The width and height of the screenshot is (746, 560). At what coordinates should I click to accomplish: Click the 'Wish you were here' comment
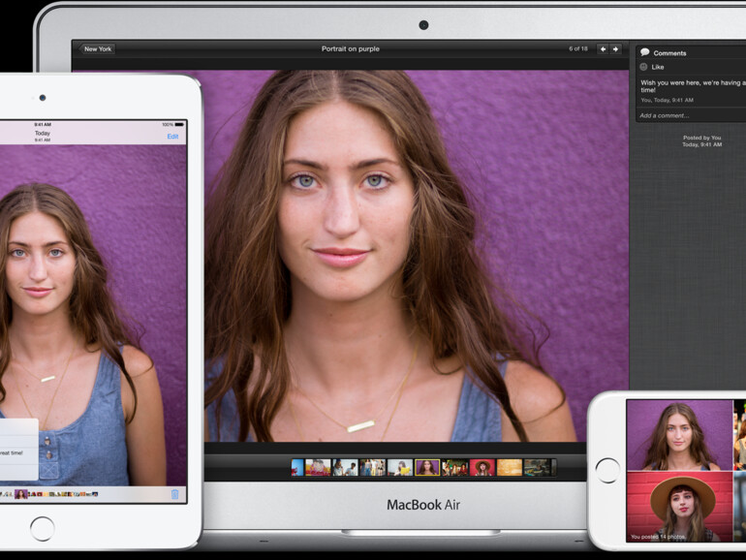click(693, 86)
